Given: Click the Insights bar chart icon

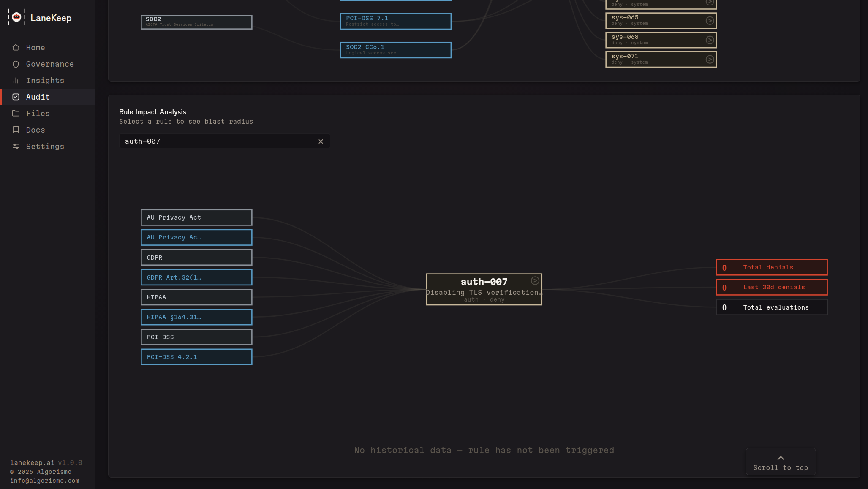Looking at the screenshot, I should pos(16,81).
